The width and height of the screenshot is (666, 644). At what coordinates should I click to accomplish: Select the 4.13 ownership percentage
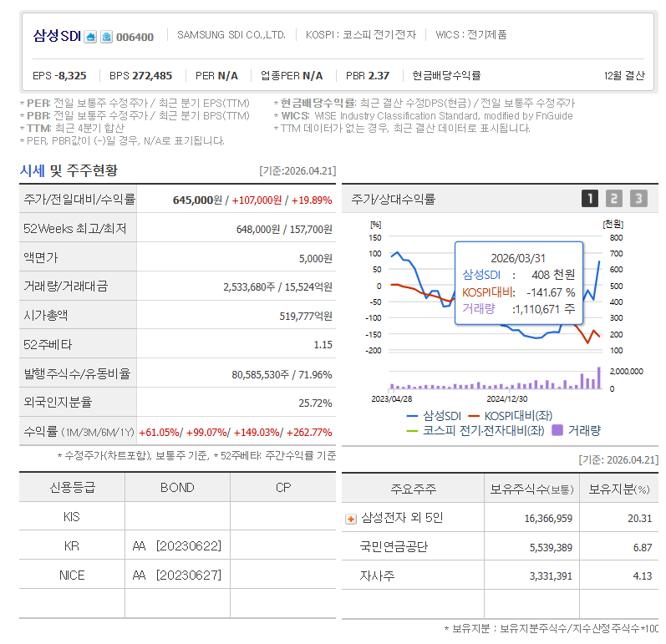[x=643, y=576]
